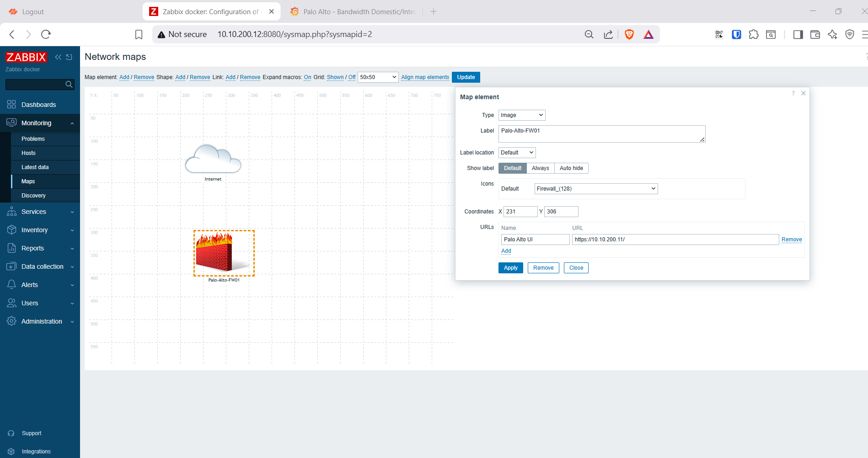Open the Bitwarden shield extension icon
This screenshot has height=458, width=868.
click(736, 34)
